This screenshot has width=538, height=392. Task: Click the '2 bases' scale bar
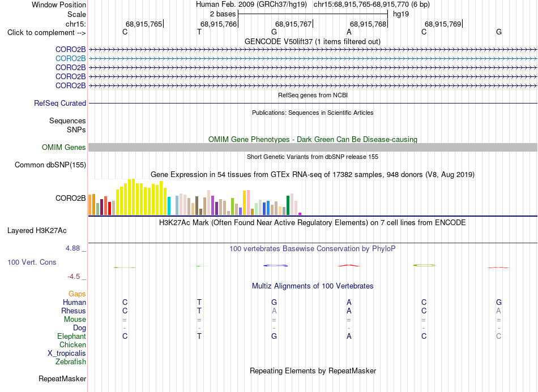313,14
